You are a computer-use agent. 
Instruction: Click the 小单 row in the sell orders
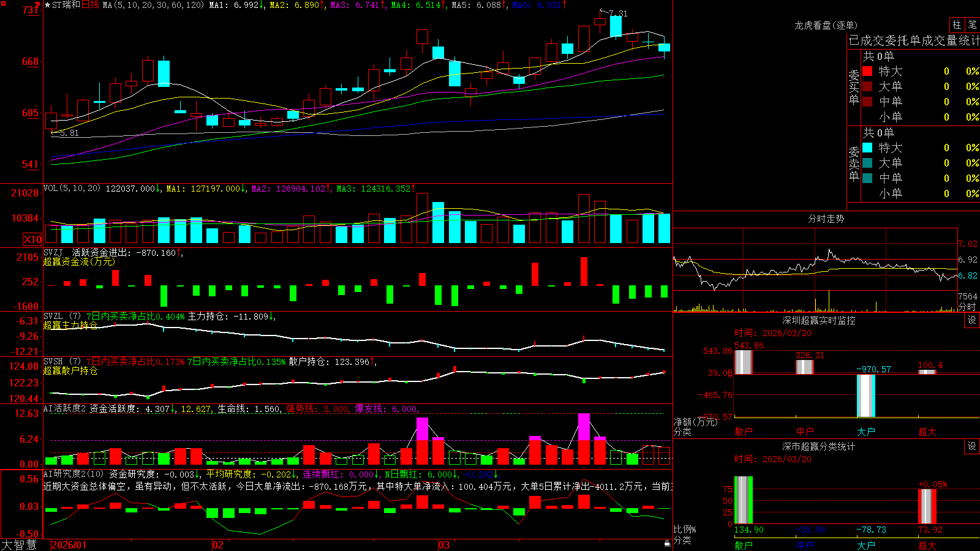921,193
